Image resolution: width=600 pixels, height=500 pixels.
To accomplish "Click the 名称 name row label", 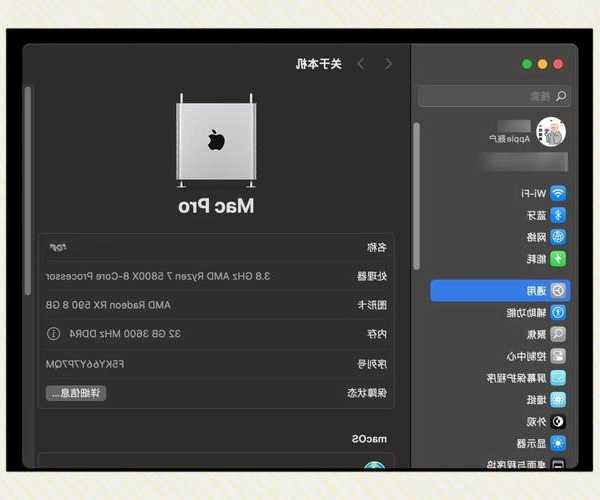I will (x=377, y=248).
